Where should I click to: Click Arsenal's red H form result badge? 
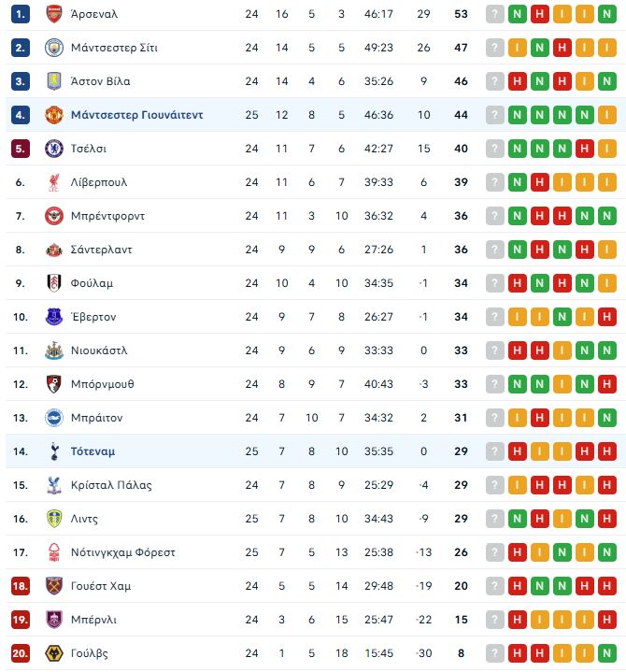540,15
